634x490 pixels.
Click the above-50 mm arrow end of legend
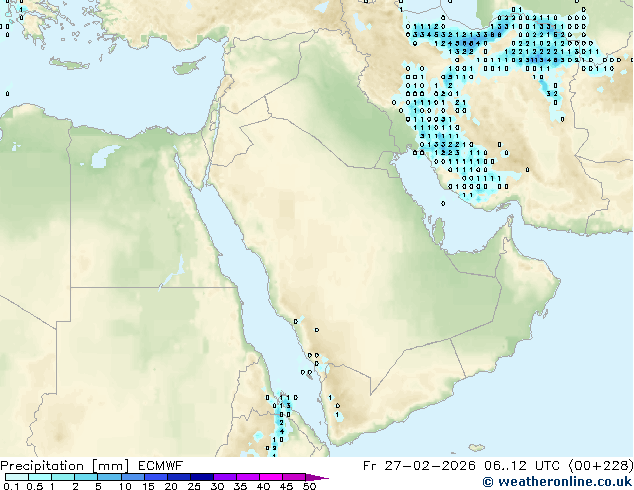[x=317, y=477]
